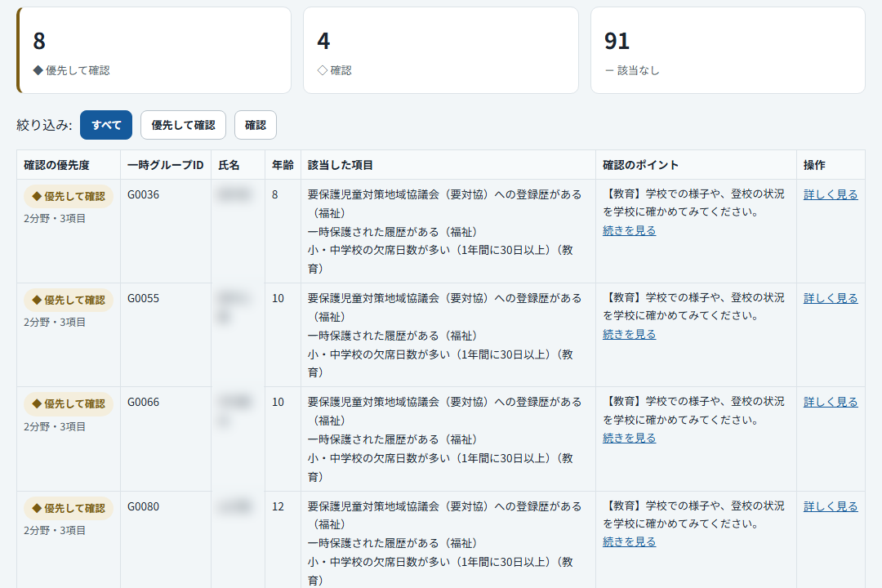
Task: Open 詳しく見る for group G0055
Action: click(831, 298)
